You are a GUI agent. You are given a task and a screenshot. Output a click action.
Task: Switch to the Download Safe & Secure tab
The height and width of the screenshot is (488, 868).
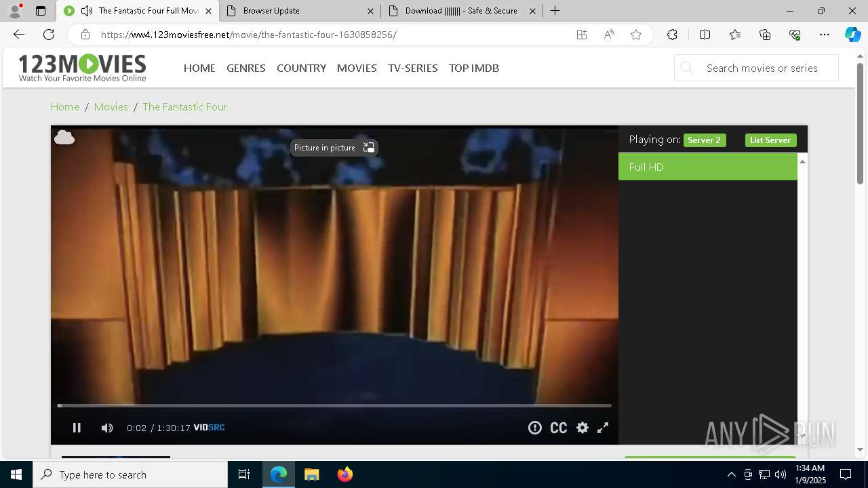[x=461, y=11]
